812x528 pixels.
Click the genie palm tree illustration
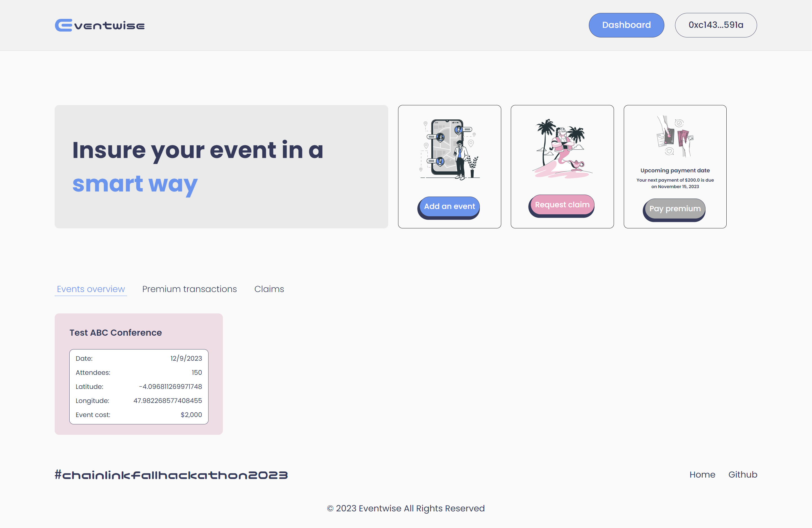[x=562, y=148]
